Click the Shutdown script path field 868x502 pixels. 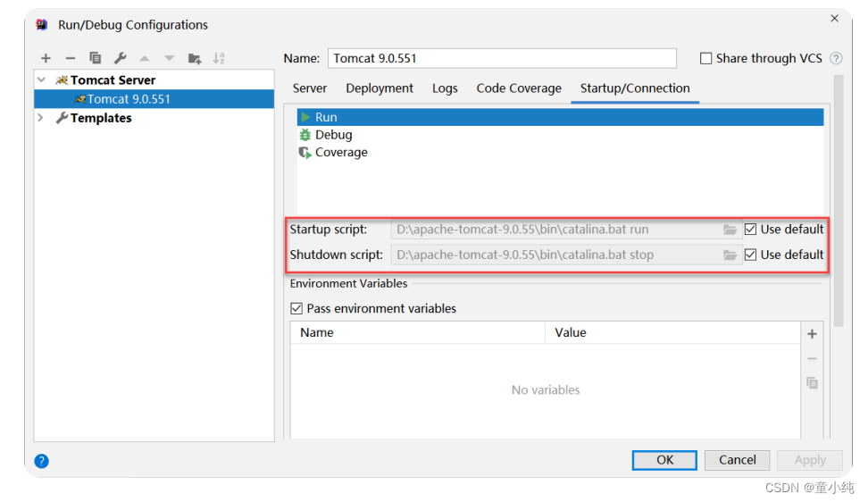[x=556, y=255]
